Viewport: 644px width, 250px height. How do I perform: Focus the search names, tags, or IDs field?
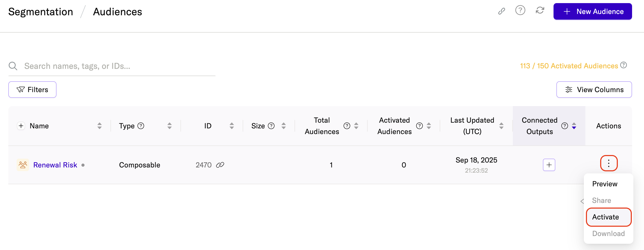(x=117, y=66)
